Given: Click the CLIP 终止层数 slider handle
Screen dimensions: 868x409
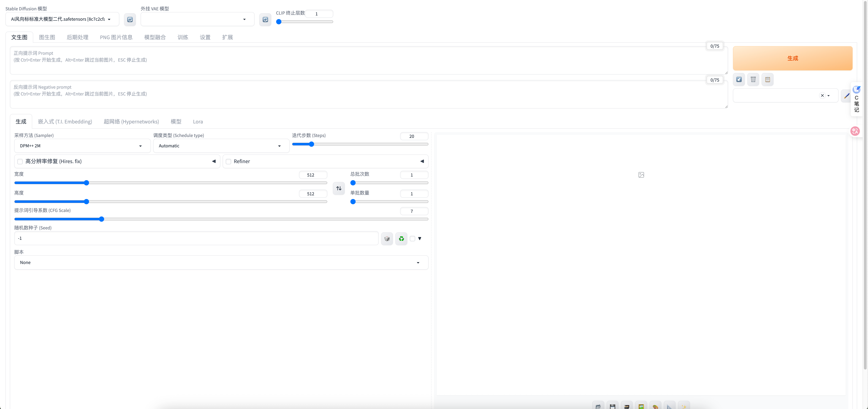Looking at the screenshot, I should point(279,22).
